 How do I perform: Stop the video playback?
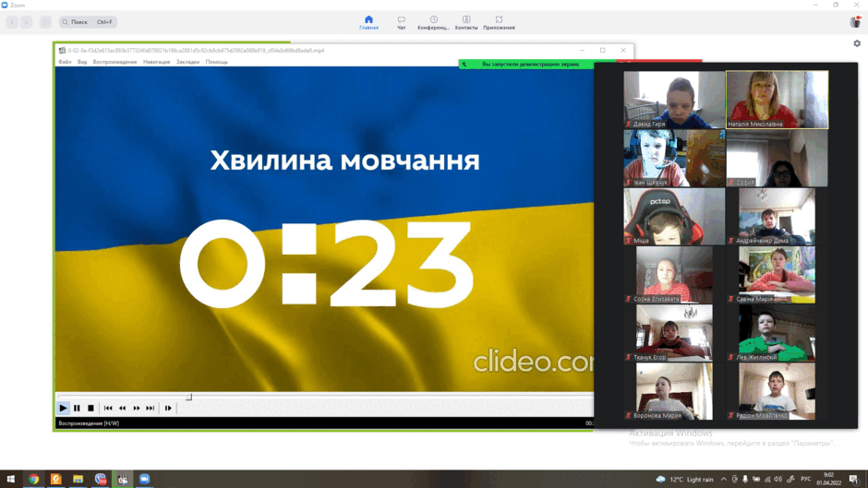coord(90,408)
